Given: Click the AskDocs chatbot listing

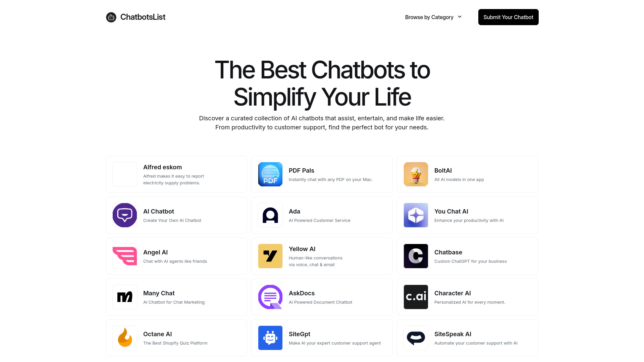Looking at the screenshot, I should tap(322, 297).
